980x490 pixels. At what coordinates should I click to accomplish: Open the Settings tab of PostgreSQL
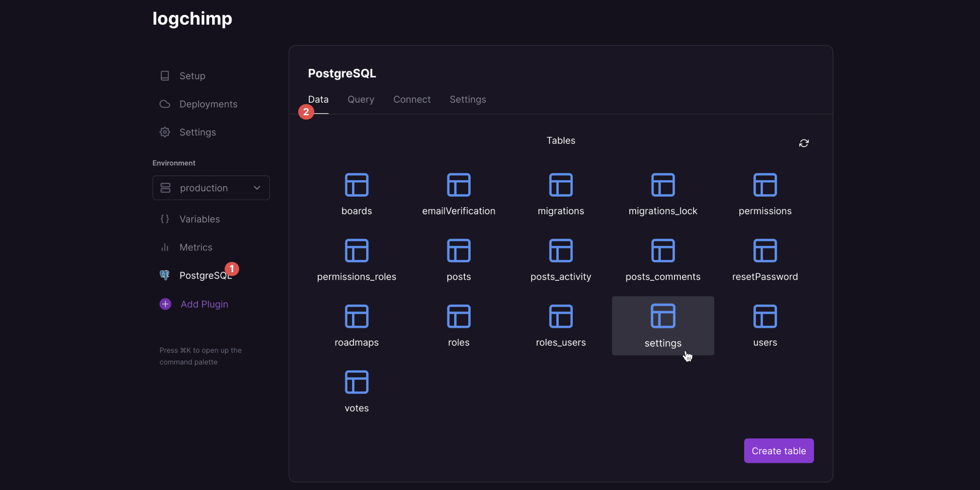468,99
